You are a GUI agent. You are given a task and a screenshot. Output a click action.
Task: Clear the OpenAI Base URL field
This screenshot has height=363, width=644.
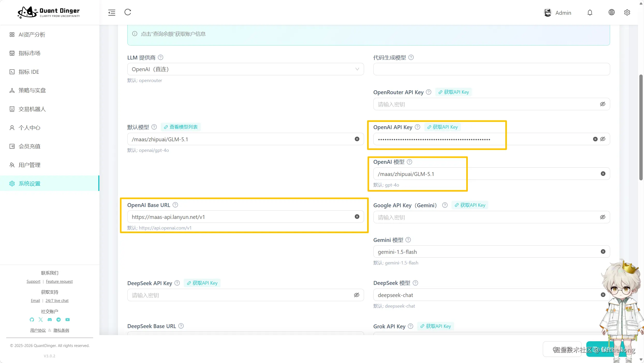357,217
